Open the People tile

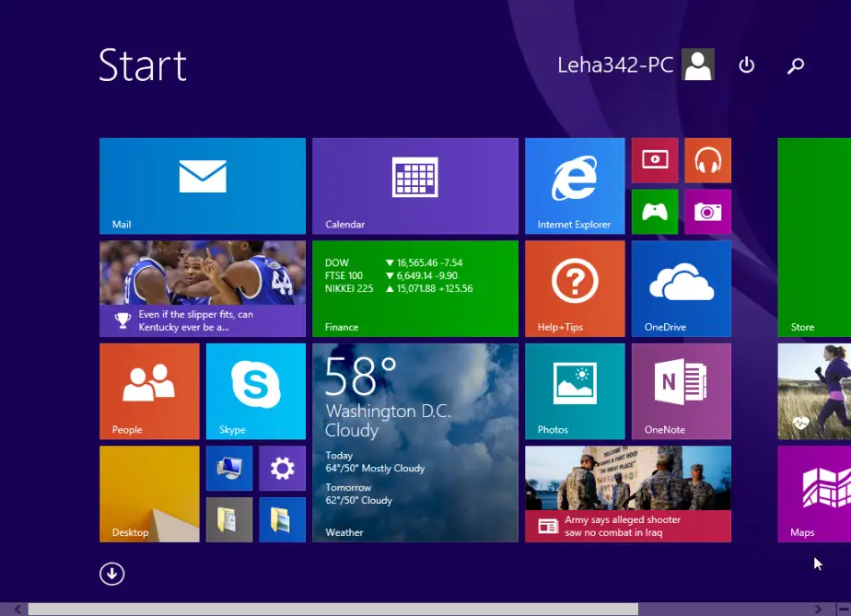click(x=149, y=391)
